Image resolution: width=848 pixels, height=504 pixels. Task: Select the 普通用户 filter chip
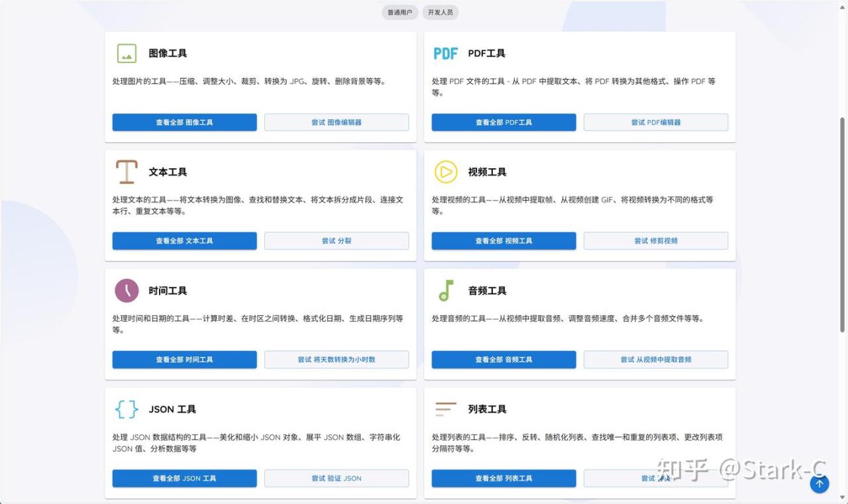[x=400, y=13]
